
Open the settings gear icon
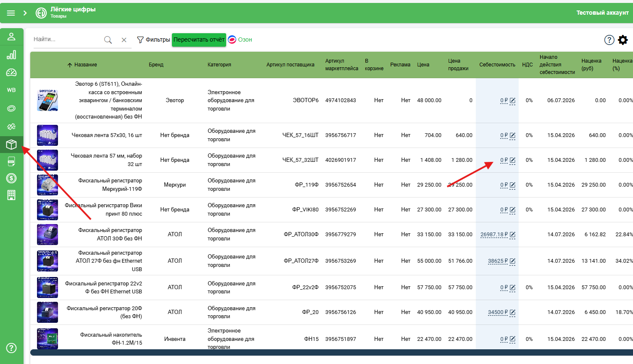point(623,40)
